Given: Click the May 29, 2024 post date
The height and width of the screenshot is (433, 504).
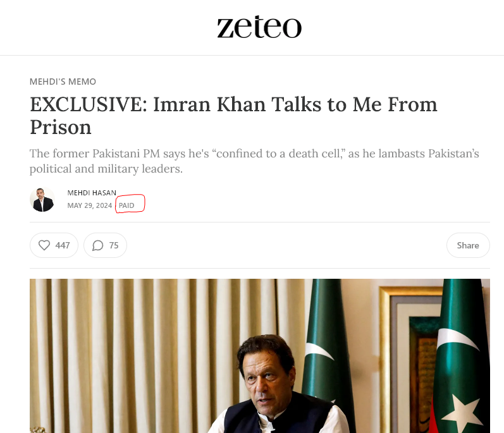Looking at the screenshot, I should coord(90,205).
